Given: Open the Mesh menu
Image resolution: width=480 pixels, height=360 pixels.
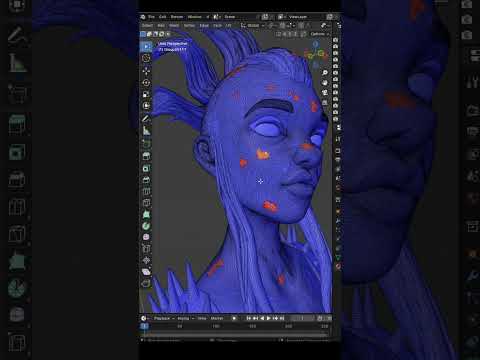Looking at the screenshot, I should [x=174, y=25].
